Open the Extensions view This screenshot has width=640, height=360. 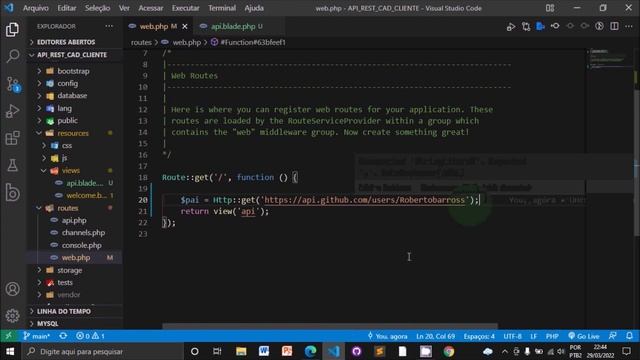[x=12, y=138]
